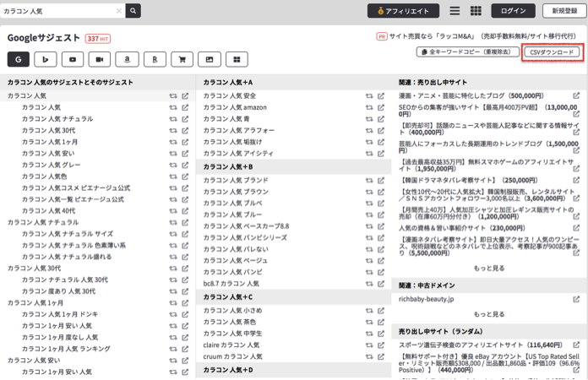Click keyword カラコン 人気 安い indented row
The width and height of the screenshot is (588, 380).
(x=48, y=154)
